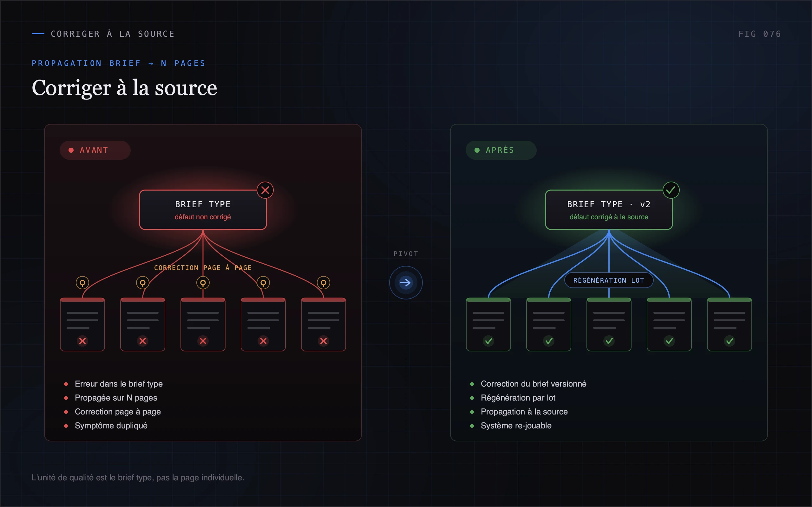The height and width of the screenshot is (507, 812).
Task: Click the CORRECTION PAGE À PAGE label
Action: click(203, 267)
